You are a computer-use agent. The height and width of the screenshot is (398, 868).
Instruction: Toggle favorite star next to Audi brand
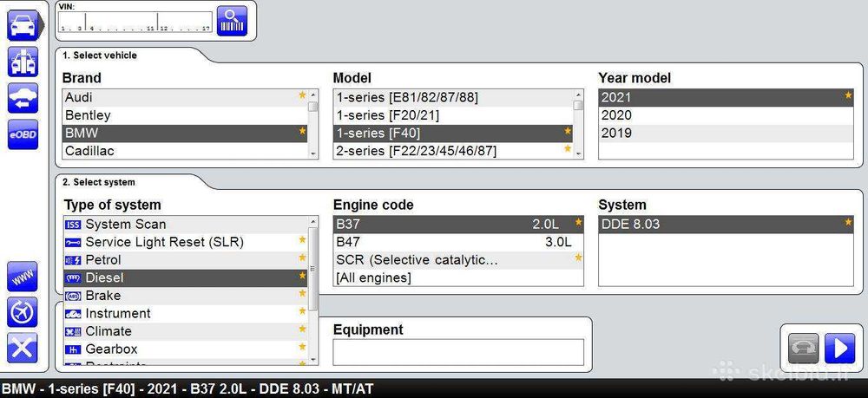pos(302,95)
